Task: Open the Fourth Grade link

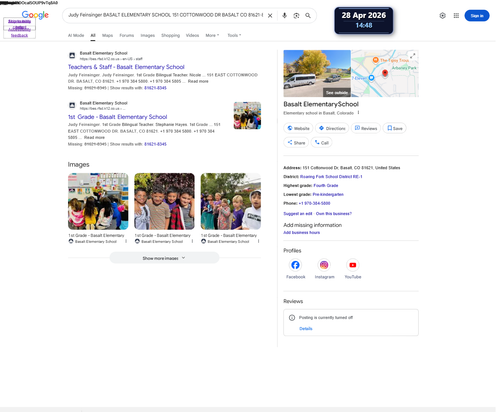Action: click(326, 186)
